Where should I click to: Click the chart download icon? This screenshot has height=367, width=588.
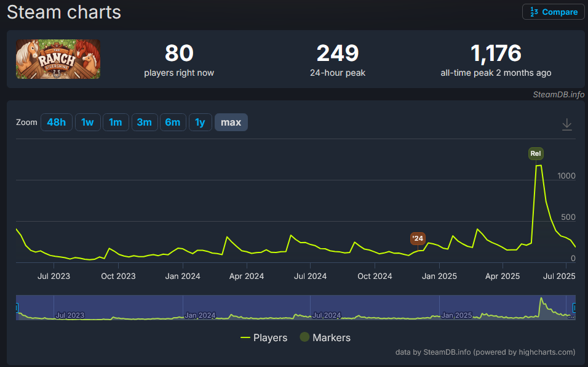pyautogui.click(x=566, y=124)
